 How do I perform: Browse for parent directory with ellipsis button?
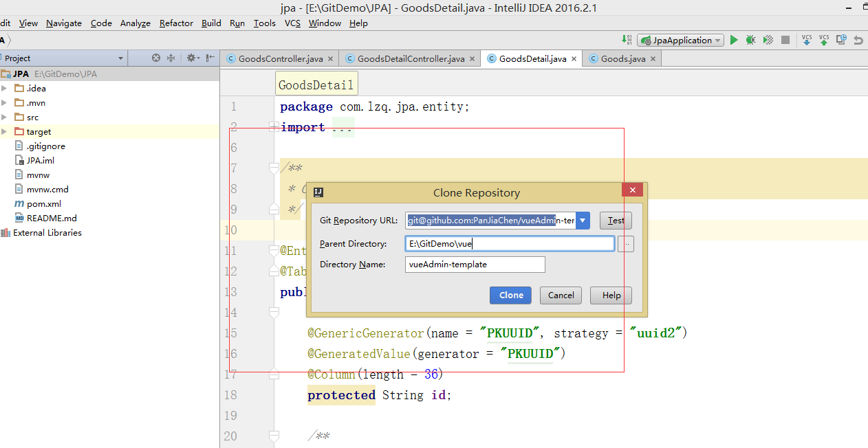click(x=626, y=243)
